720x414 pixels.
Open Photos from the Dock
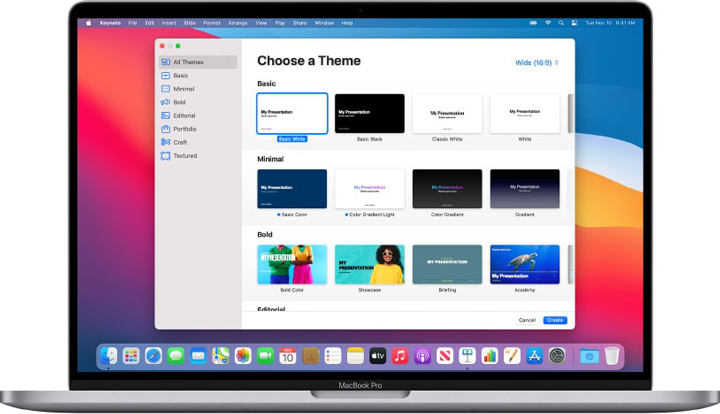coord(243,356)
